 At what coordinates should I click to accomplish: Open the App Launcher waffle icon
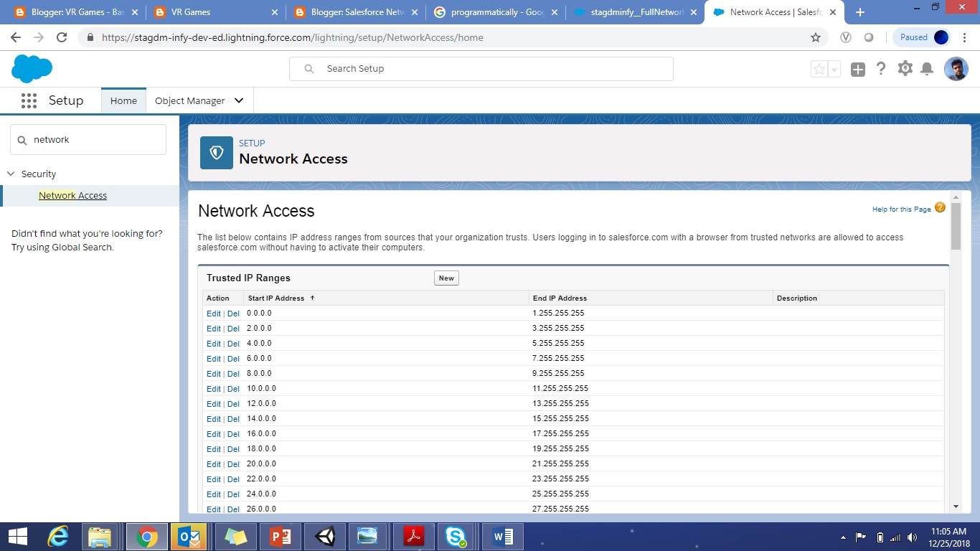(x=29, y=100)
